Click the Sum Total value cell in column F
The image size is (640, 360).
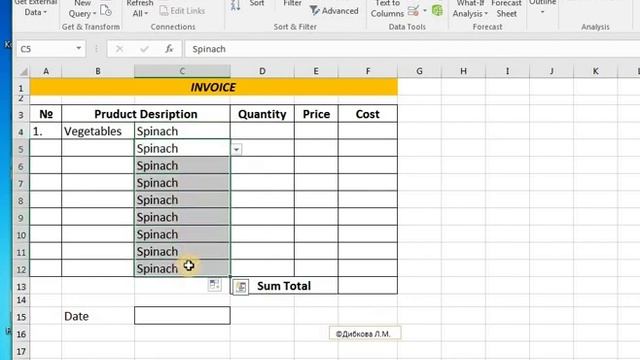pyautogui.click(x=368, y=286)
